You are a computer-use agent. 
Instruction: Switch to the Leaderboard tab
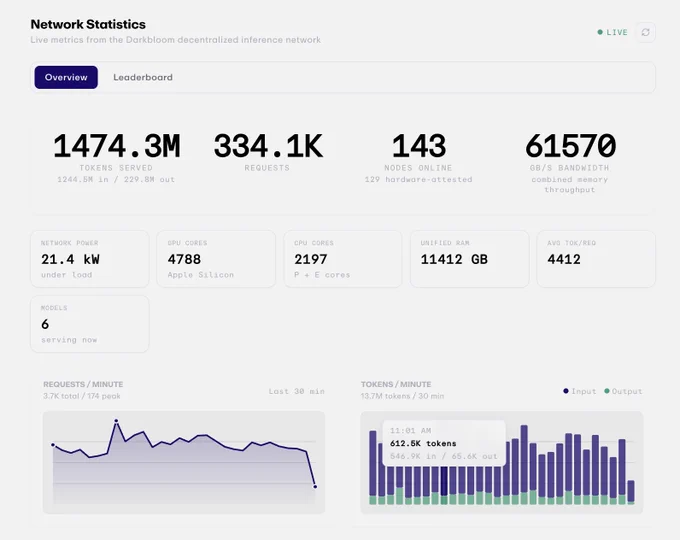coord(143,77)
